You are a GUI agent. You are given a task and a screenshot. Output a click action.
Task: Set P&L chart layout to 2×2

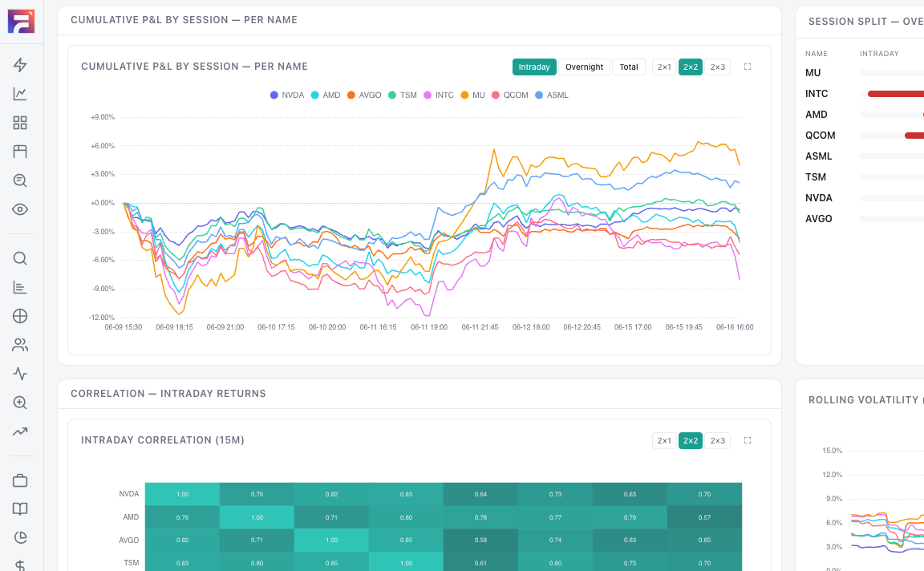click(691, 67)
